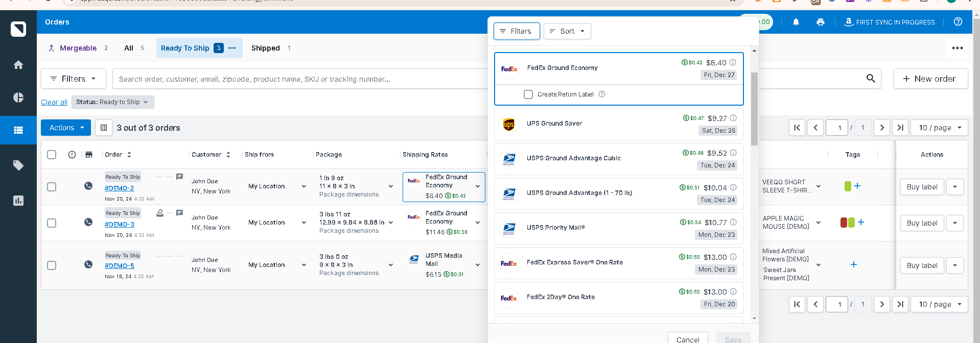Click Cancel in the rates panel
Screen dimensions: 980x343
[688, 339]
